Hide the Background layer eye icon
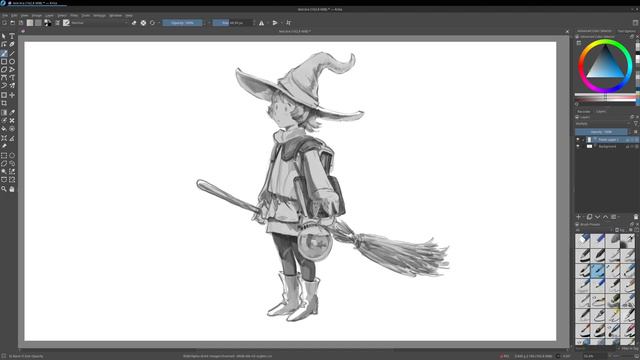This screenshot has width=640, height=360. pos(578,146)
